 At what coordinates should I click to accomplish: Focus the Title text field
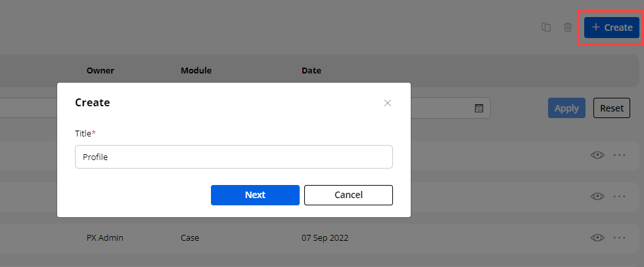pyautogui.click(x=234, y=157)
